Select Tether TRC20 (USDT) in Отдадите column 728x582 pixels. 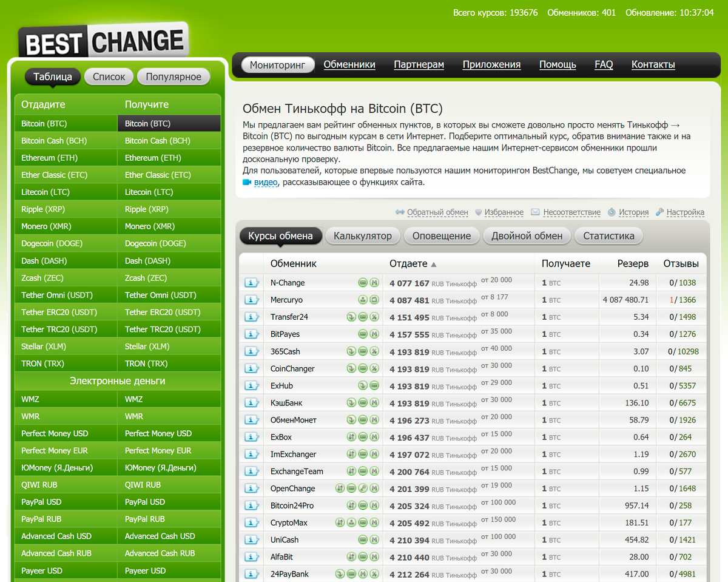[66, 329]
